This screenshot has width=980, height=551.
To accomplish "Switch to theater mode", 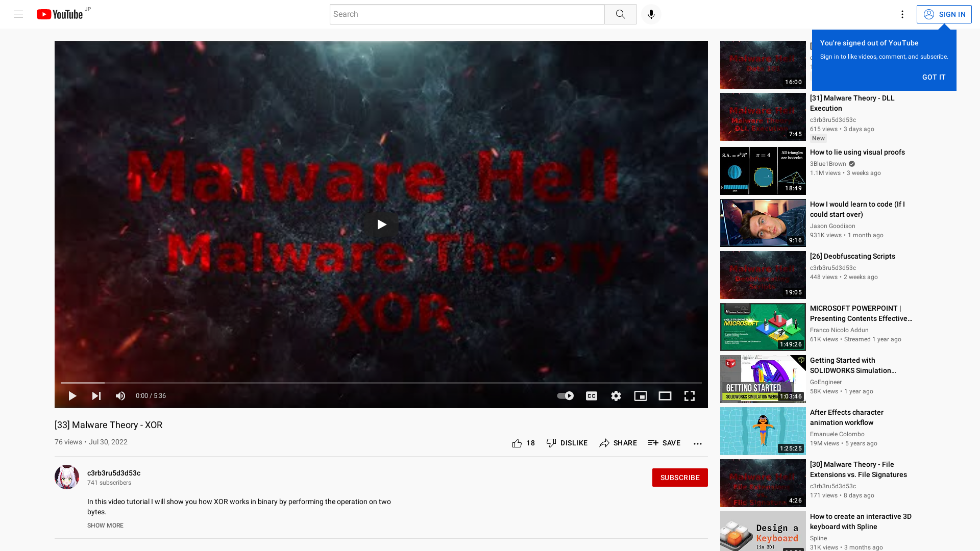I will point(665,395).
